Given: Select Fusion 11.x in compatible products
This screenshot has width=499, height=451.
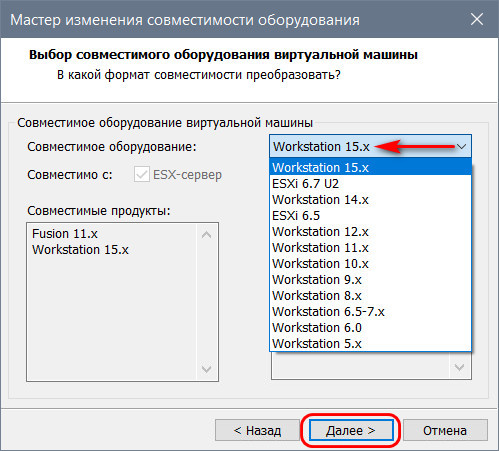Looking at the screenshot, I should [65, 233].
